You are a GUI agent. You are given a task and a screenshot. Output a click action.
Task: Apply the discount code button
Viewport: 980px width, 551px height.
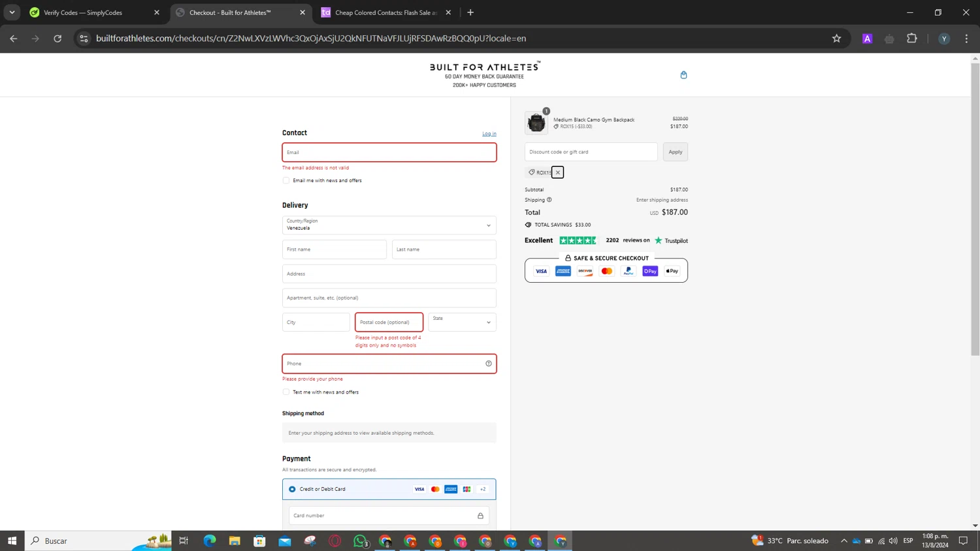point(676,152)
